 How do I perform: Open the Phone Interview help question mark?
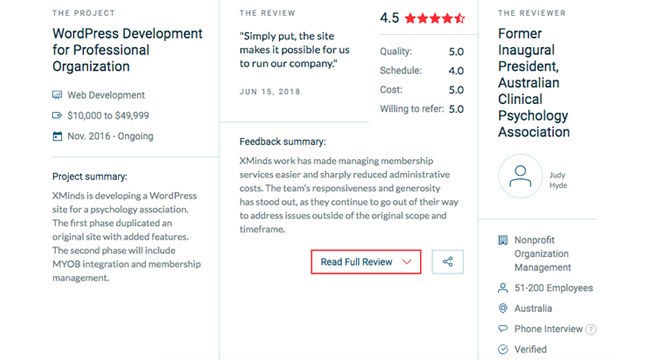click(591, 329)
